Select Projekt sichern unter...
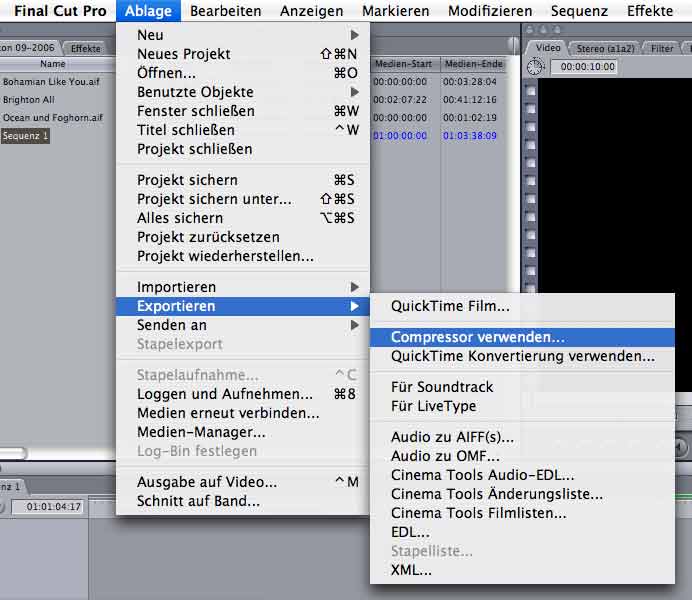Image resolution: width=692 pixels, height=600 pixels. click(x=243, y=199)
